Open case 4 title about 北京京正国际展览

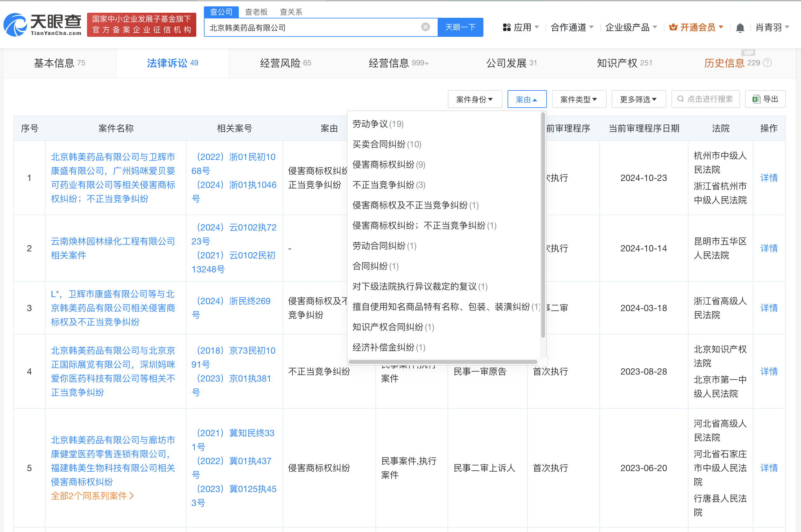[113, 371]
